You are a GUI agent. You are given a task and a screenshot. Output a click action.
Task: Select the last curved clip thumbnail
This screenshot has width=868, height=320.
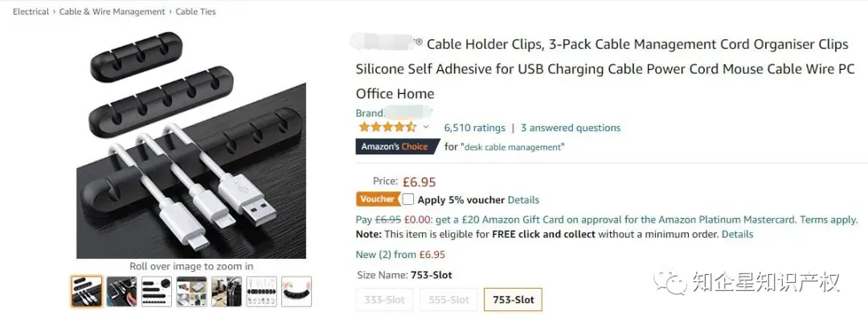[297, 292]
